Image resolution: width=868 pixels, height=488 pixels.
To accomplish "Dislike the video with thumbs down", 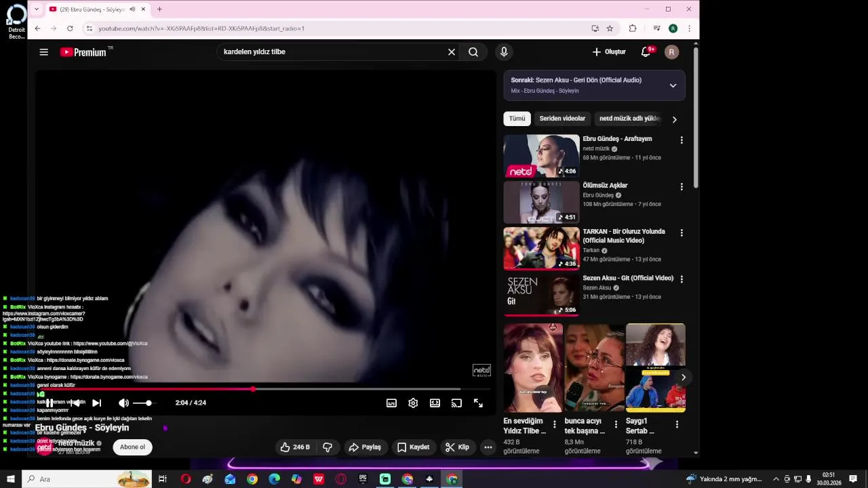I will 328,447.
